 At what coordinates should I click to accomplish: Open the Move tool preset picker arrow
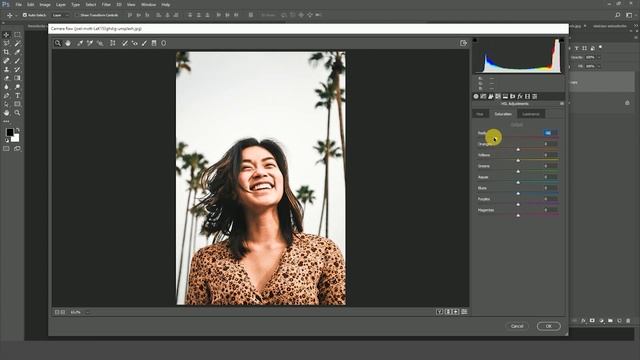pyautogui.click(x=16, y=15)
